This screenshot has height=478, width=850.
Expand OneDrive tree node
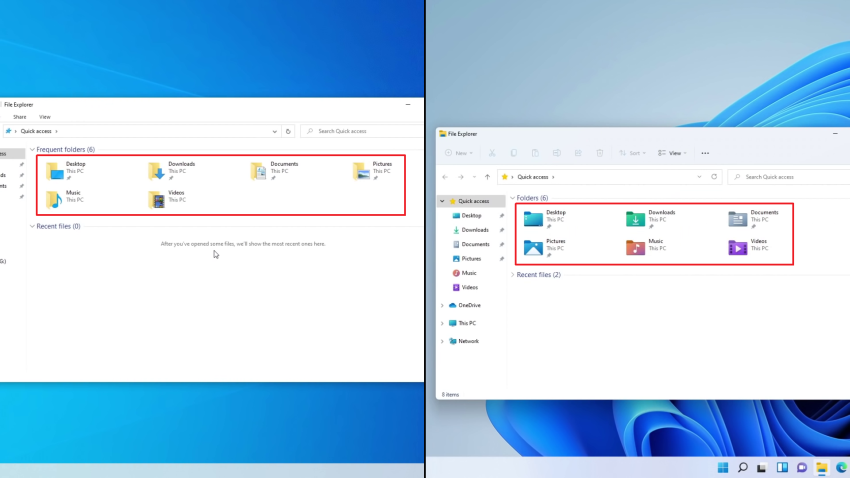coord(442,305)
